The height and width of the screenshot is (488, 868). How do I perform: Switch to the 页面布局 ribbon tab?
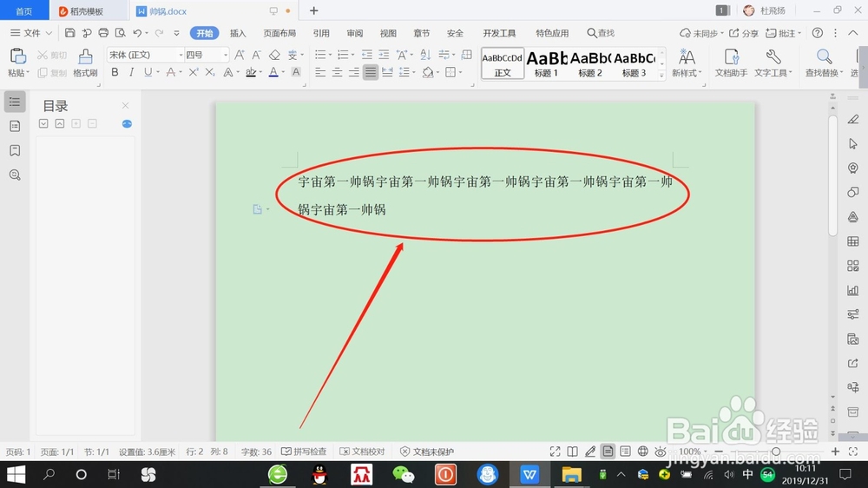[279, 33]
